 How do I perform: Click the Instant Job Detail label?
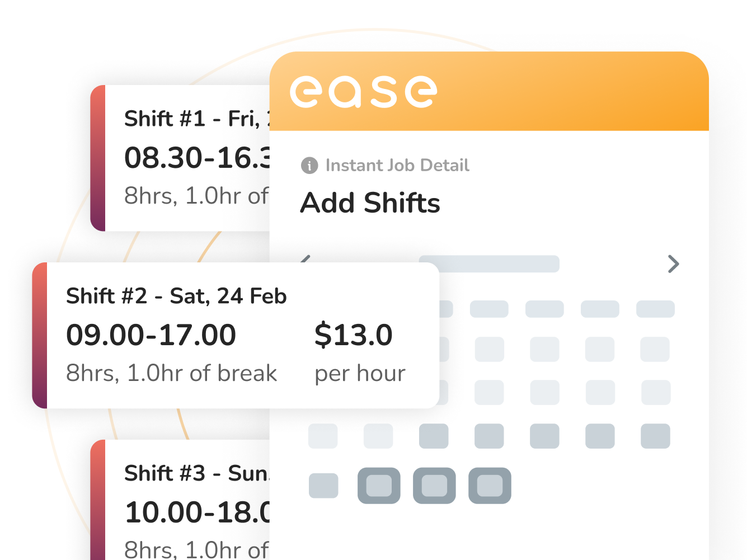(397, 166)
